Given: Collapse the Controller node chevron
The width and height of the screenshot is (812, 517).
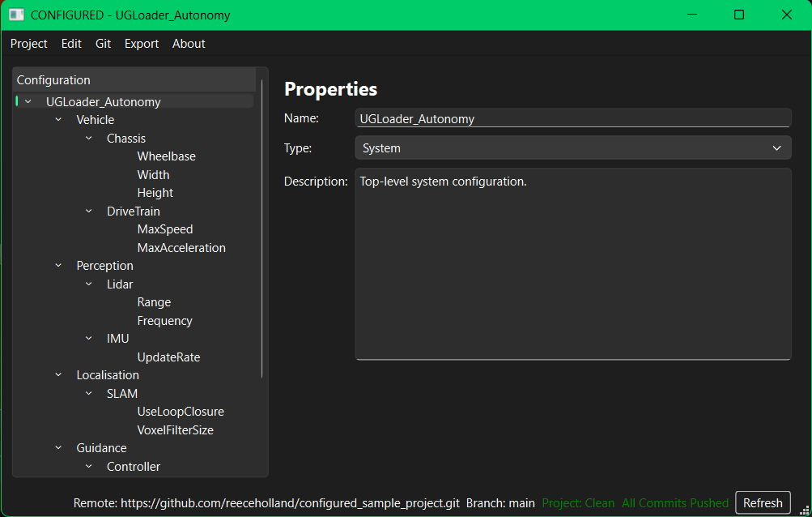Looking at the screenshot, I should click(89, 466).
